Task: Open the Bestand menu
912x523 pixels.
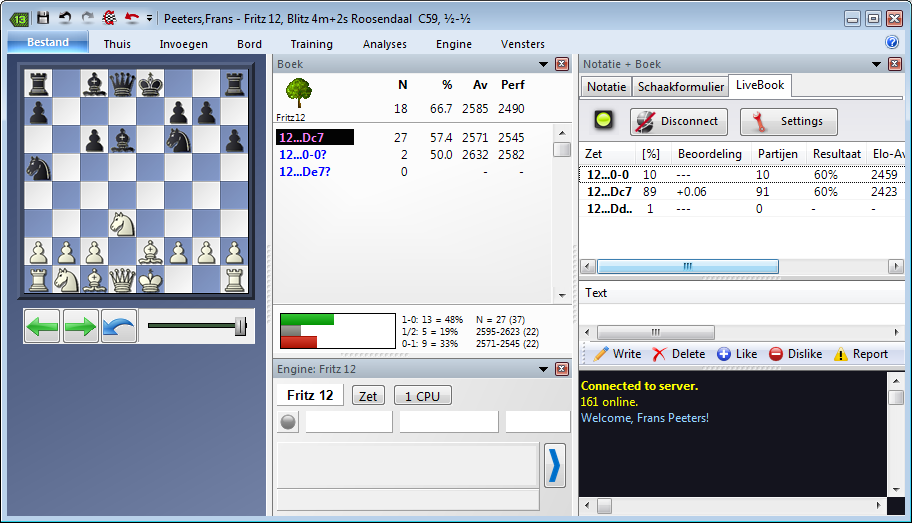Action: pyautogui.click(x=48, y=42)
